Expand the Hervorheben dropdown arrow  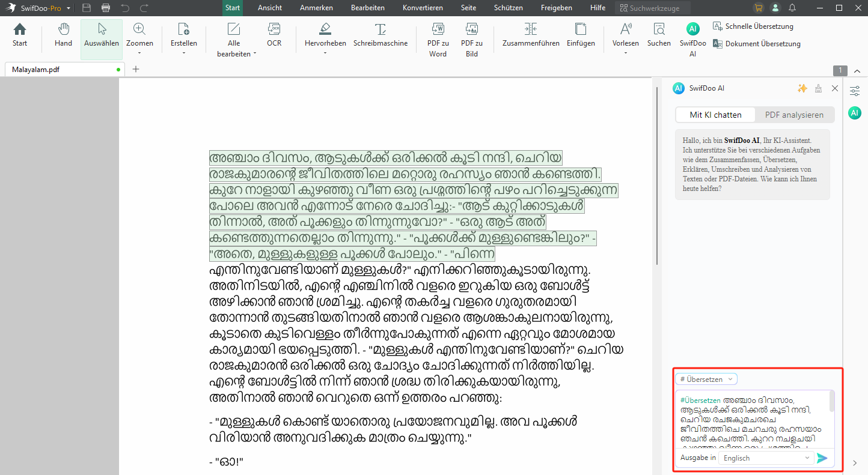click(325, 53)
